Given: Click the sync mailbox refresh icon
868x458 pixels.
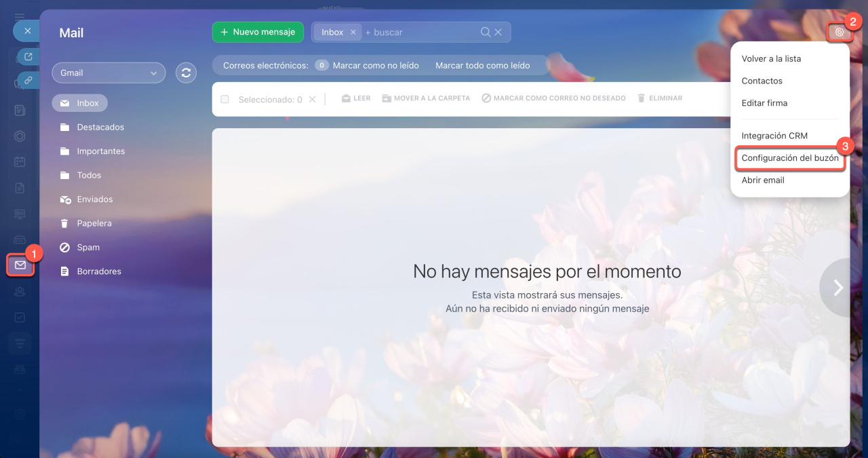Looking at the screenshot, I should tap(186, 73).
